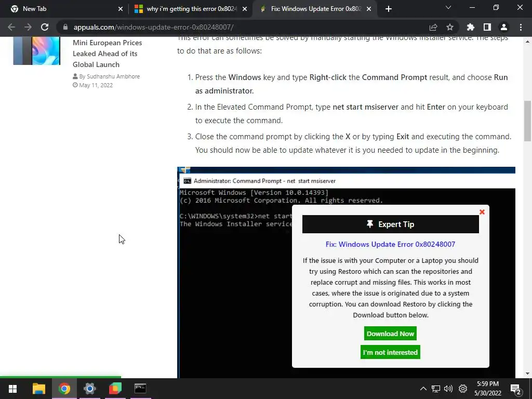Image resolution: width=532 pixels, height=399 pixels.
Task: Switch to the 'why i'm getting this error' tab
Action: (x=191, y=9)
